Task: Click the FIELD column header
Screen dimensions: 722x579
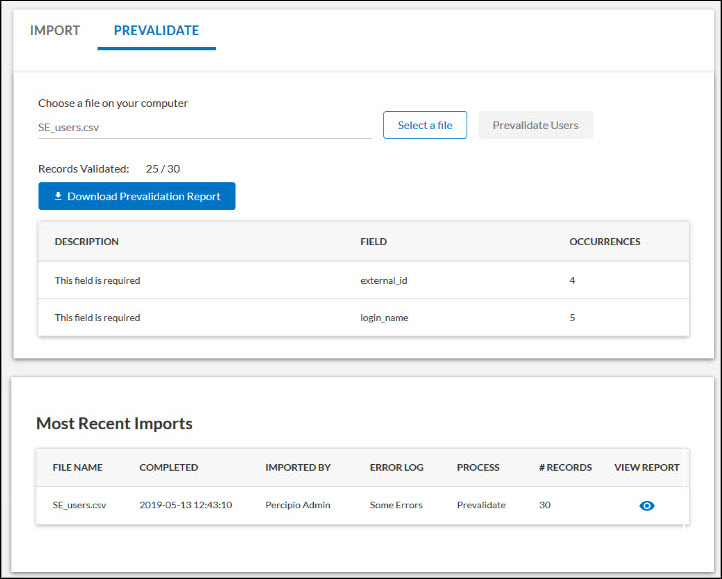Action: [x=373, y=242]
